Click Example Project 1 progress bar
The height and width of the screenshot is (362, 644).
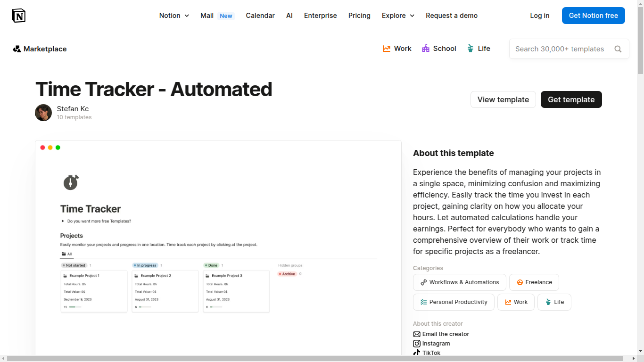[x=75, y=307]
